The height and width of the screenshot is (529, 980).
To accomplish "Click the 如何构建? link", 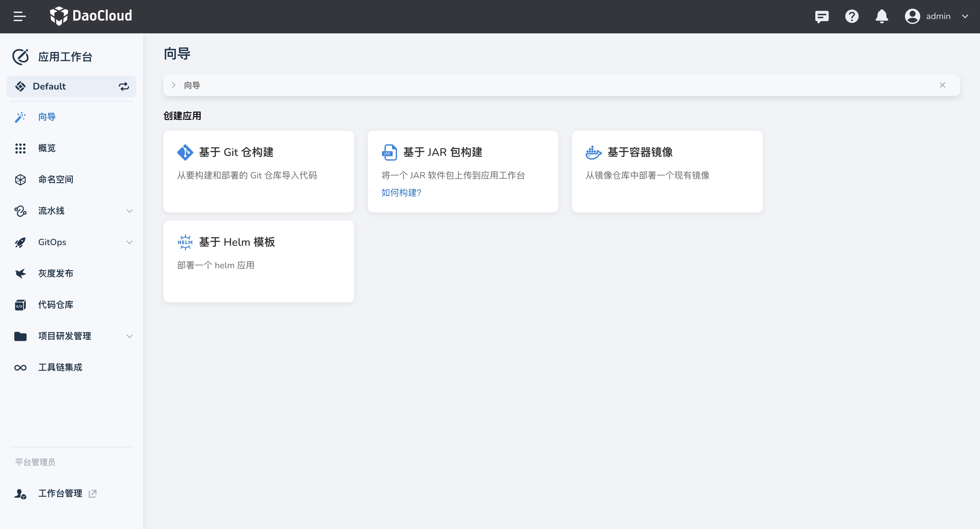I will pos(400,193).
